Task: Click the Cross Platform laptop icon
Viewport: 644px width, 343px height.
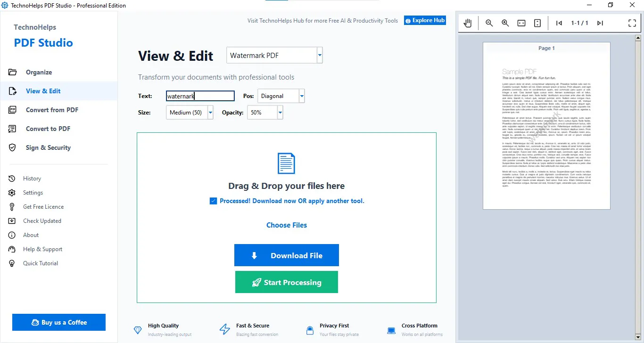Action: coord(391,330)
